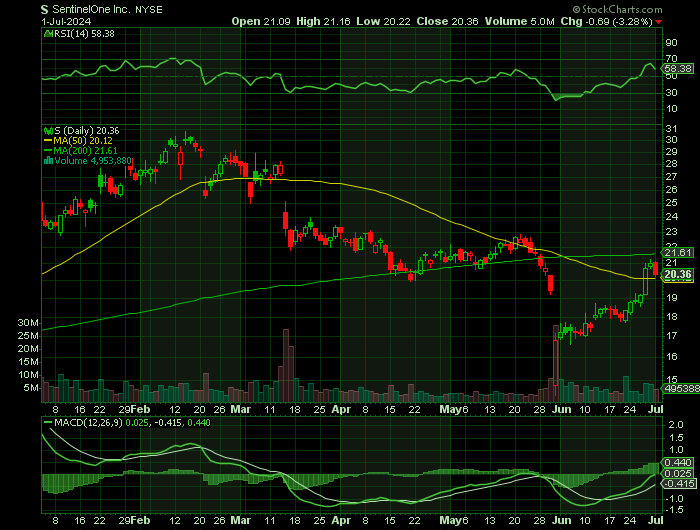Viewport: 700px width, 530px height.
Task: Click the Chg -0.69 (-3.28%) value
Action: coord(606,21)
